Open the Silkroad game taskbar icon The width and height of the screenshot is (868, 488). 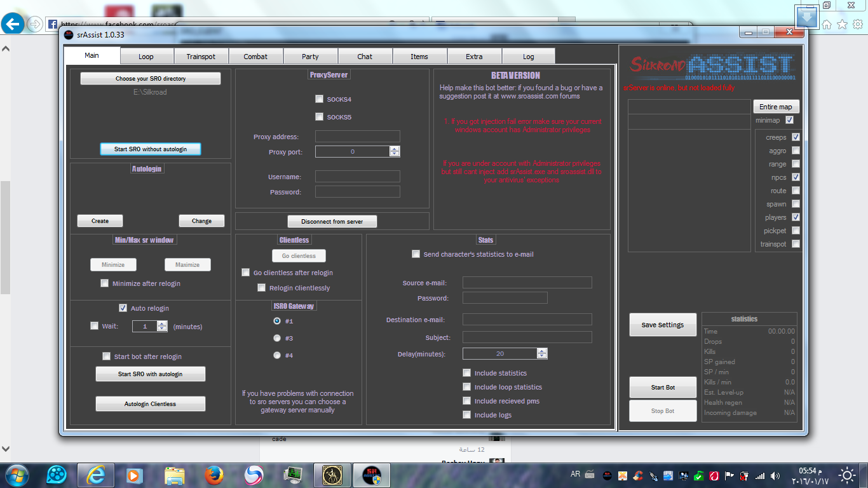333,475
